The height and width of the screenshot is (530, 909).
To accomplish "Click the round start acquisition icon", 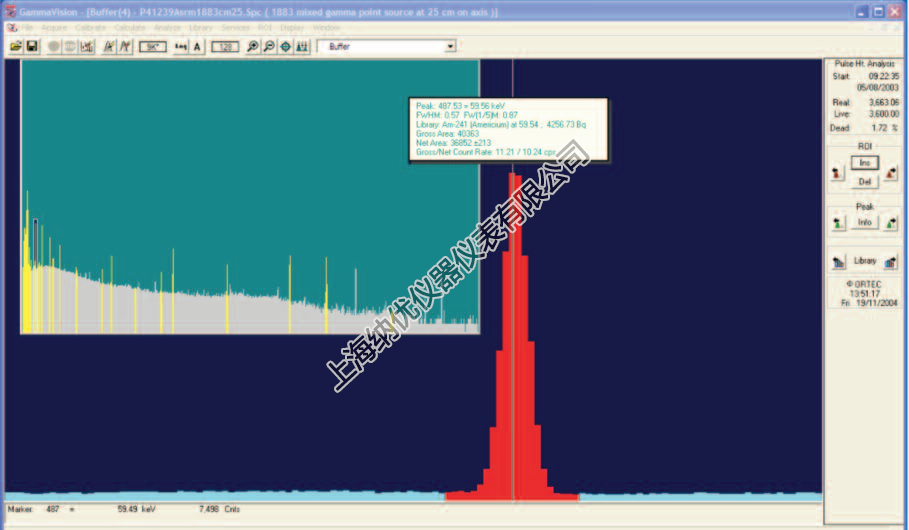I will pyautogui.click(x=53, y=46).
